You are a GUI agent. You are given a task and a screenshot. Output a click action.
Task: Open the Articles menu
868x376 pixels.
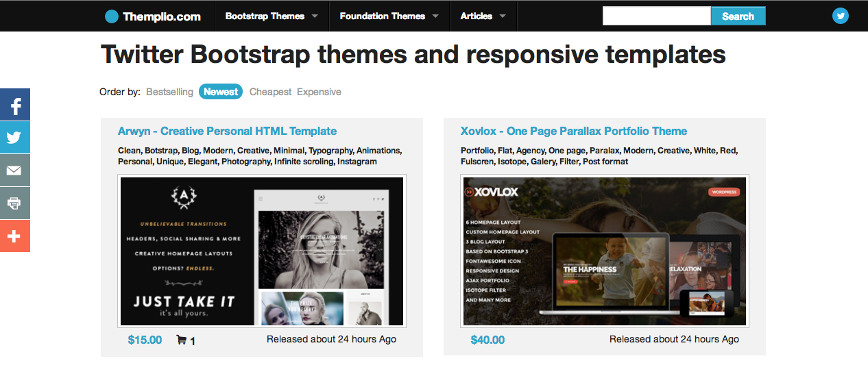point(483,16)
